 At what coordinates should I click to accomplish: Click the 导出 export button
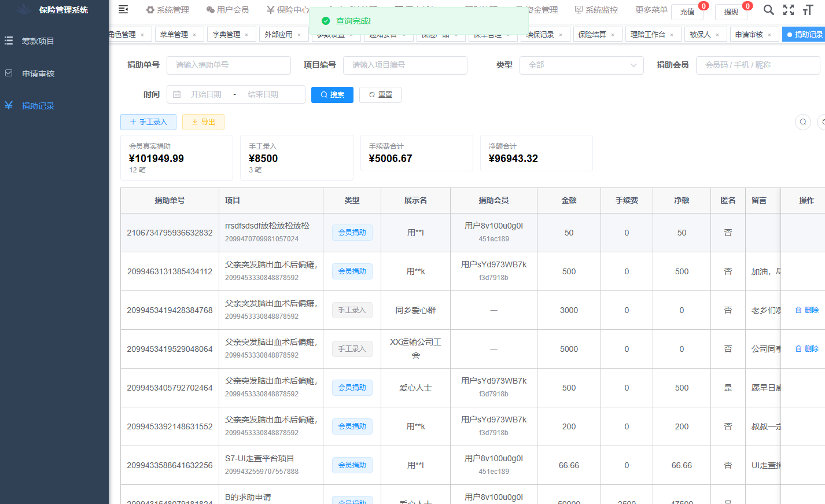(203, 122)
